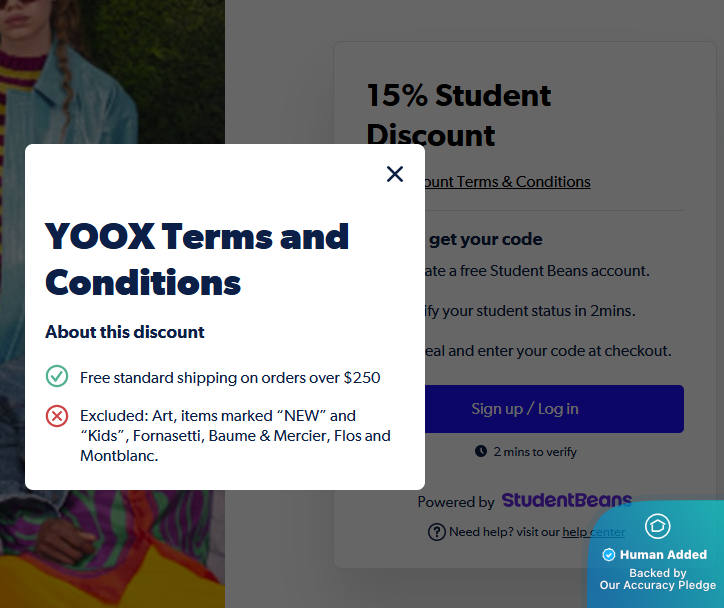This screenshot has height=608, width=724.
Task: Click the green checkmark icon
Action: [57, 377]
